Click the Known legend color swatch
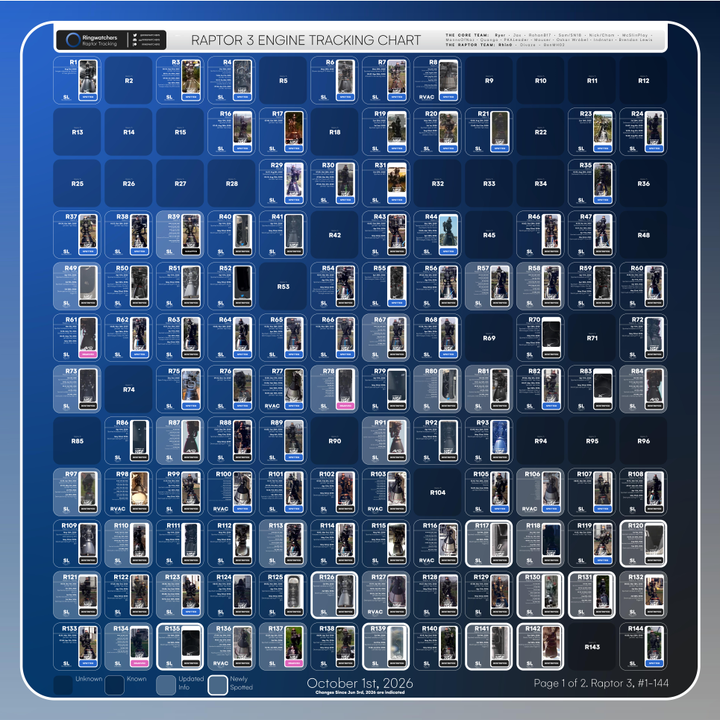The height and width of the screenshot is (720, 720). point(115,685)
